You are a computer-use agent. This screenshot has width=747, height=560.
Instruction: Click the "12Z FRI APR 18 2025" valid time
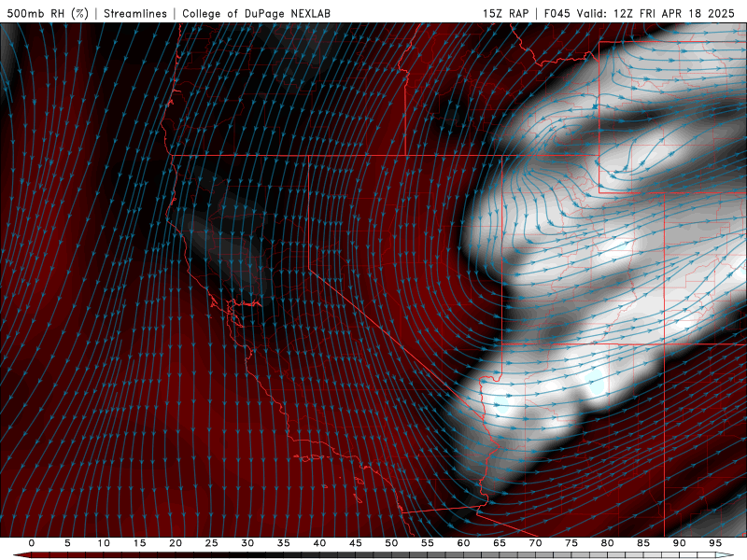click(x=674, y=13)
